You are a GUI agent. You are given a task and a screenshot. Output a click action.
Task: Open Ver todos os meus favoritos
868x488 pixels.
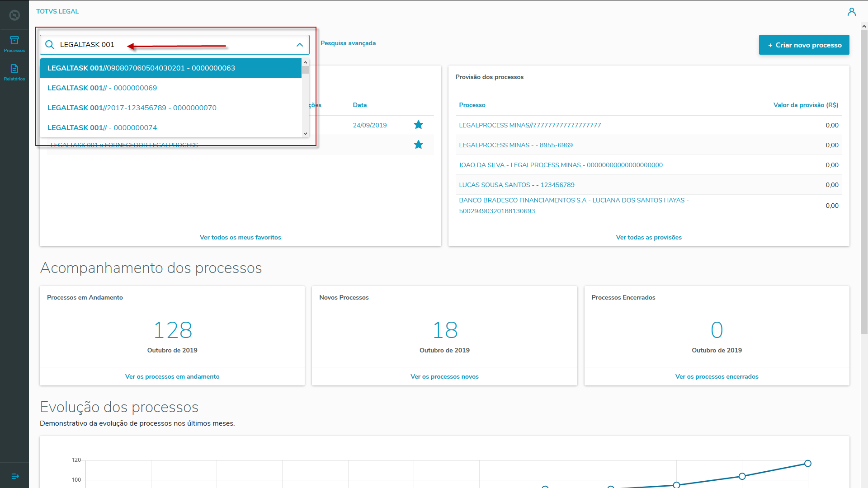[x=240, y=237]
